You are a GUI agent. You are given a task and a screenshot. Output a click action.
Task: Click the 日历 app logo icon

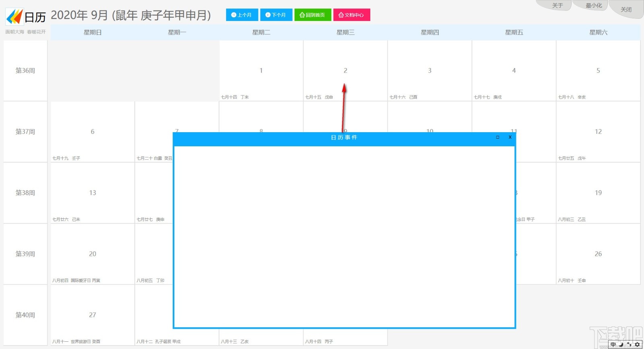(x=14, y=17)
